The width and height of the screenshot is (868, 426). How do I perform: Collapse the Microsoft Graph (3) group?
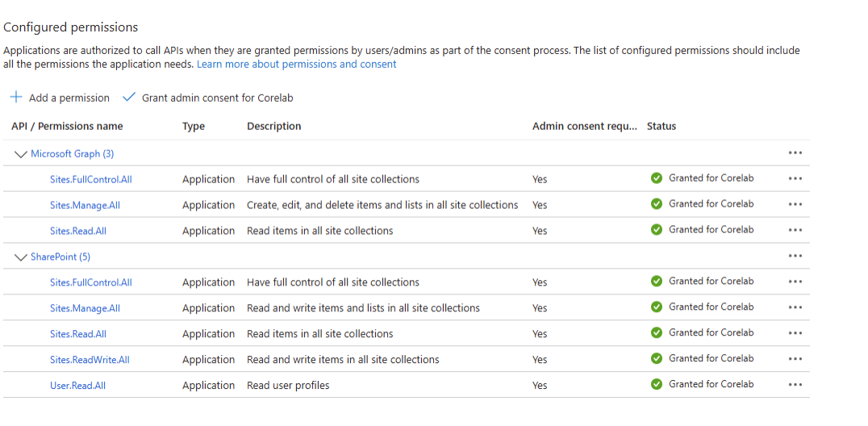point(21,154)
